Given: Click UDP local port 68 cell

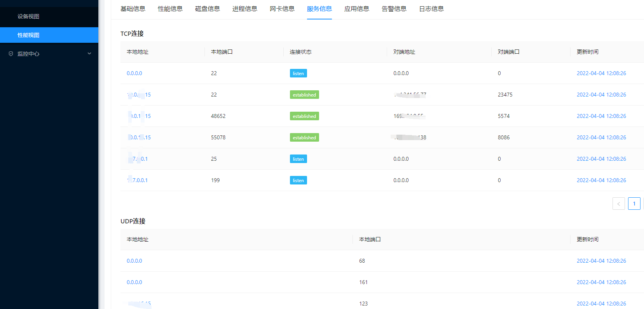Looking at the screenshot, I should point(362,261).
